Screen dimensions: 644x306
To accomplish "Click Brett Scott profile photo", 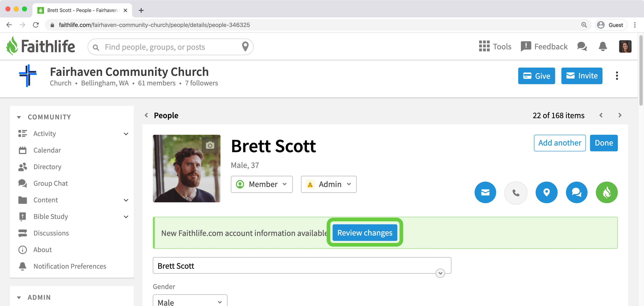I will coord(186,169).
